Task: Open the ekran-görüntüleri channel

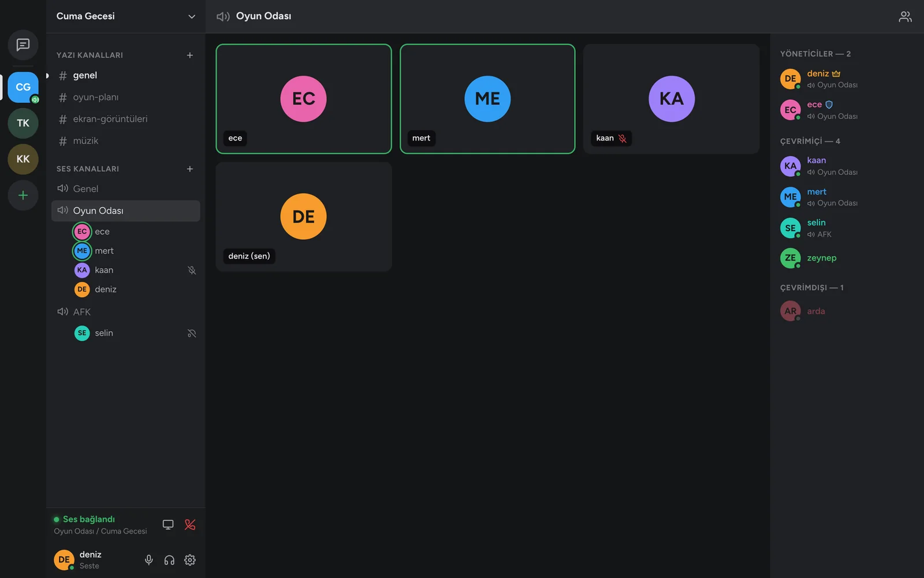Action: click(x=126, y=119)
